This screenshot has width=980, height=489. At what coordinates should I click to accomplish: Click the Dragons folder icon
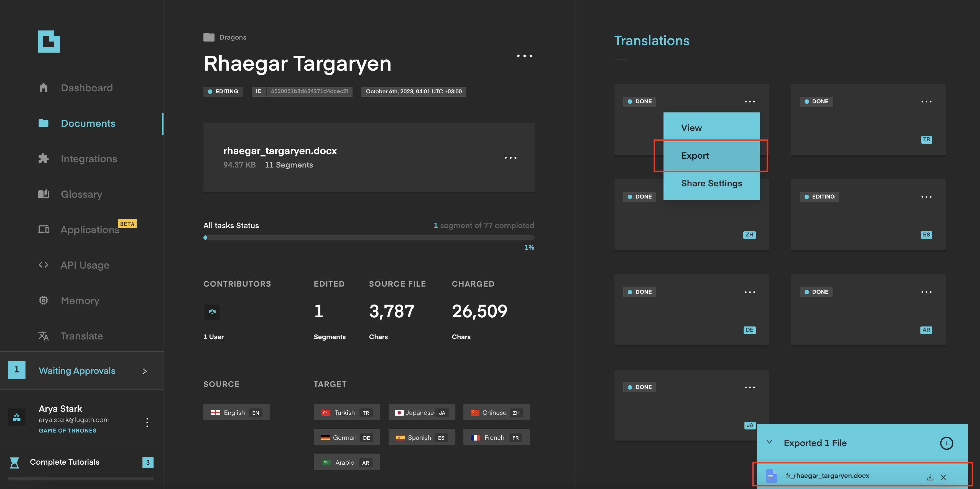(x=209, y=37)
